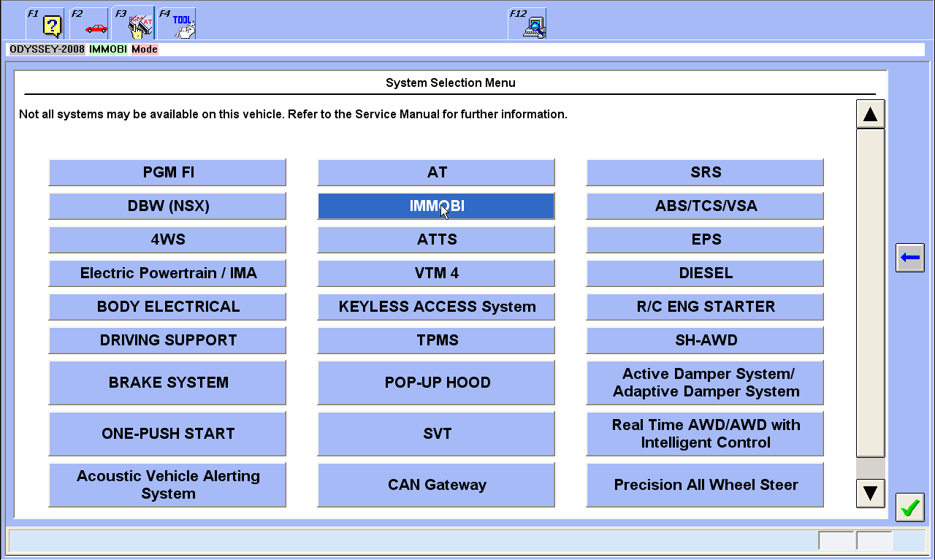The width and height of the screenshot is (935, 560).
Task: Click the Mode breadcrumb label
Action: point(145,50)
